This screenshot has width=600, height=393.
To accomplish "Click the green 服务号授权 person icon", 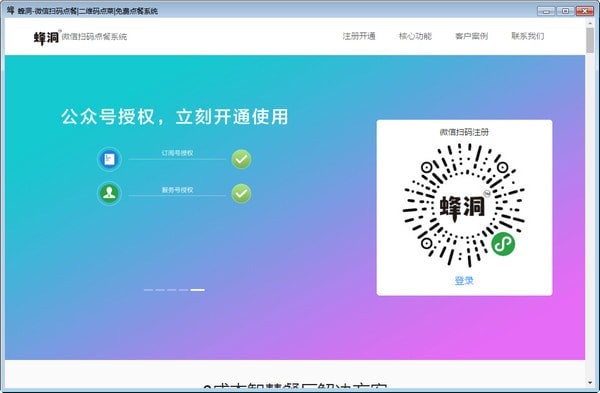I will (109, 193).
